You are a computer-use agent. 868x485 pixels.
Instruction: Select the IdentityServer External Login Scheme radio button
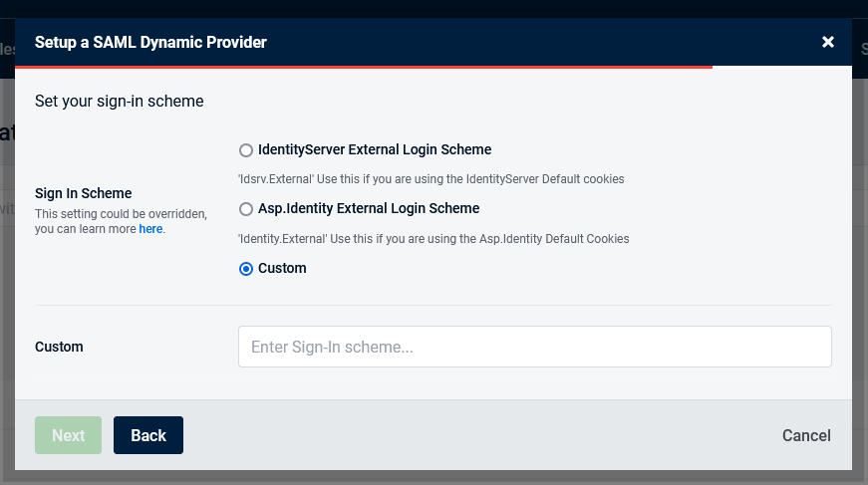[246, 150]
